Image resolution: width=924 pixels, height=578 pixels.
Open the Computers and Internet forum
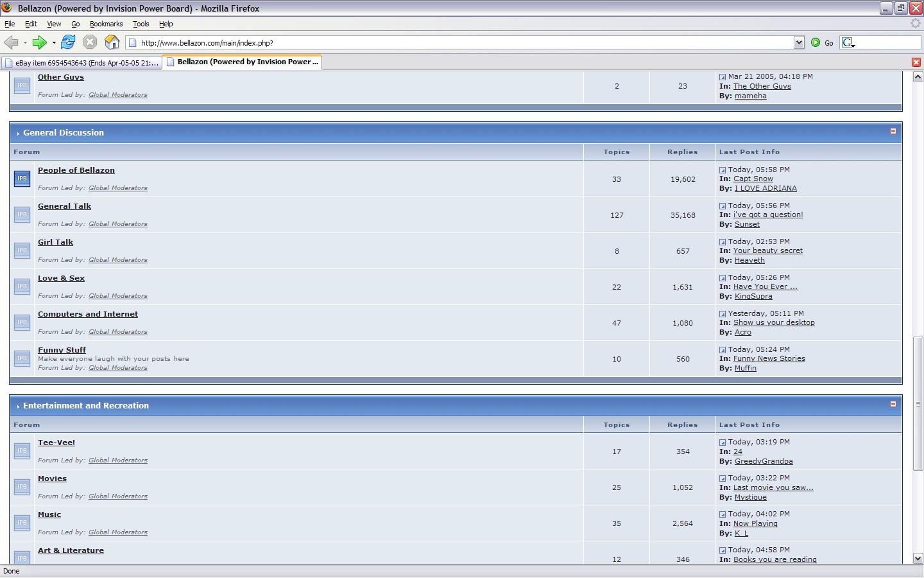pos(88,314)
